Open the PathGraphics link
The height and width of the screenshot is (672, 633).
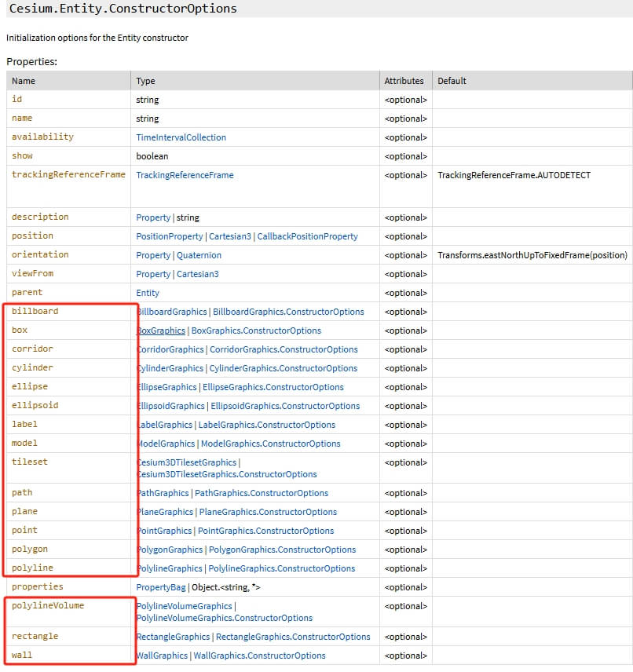click(x=163, y=493)
